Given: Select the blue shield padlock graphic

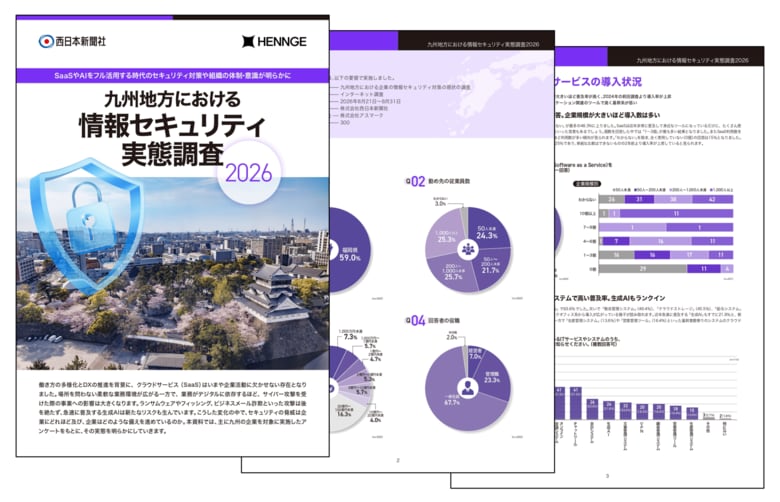Looking at the screenshot, I should [x=86, y=225].
